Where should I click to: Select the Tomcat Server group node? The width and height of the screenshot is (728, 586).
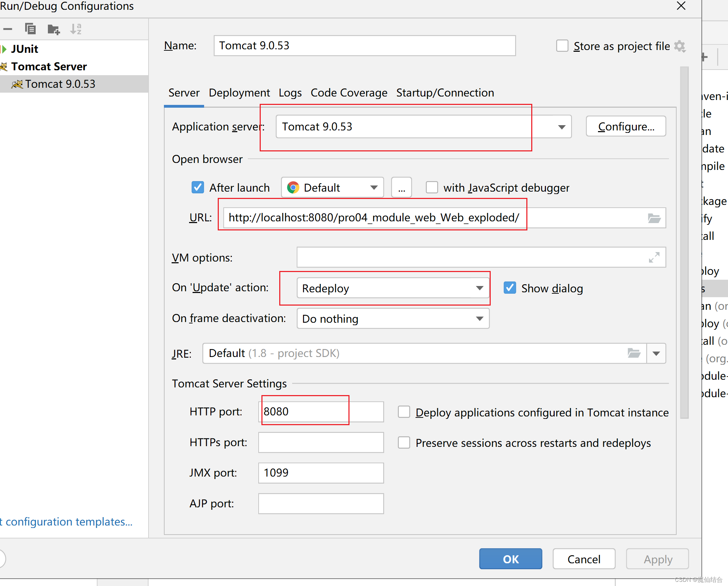[49, 66]
